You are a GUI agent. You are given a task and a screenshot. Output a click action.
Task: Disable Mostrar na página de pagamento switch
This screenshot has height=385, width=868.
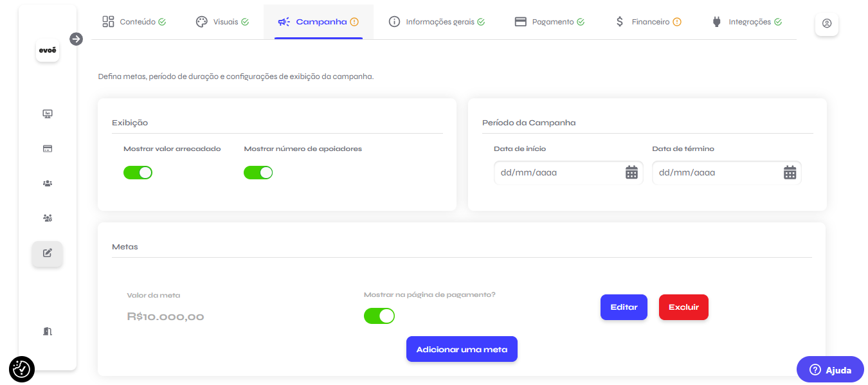click(379, 316)
